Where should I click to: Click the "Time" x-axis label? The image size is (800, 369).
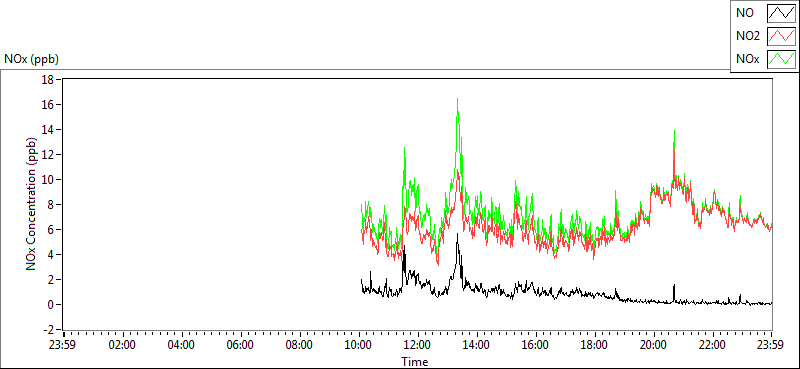[414, 362]
